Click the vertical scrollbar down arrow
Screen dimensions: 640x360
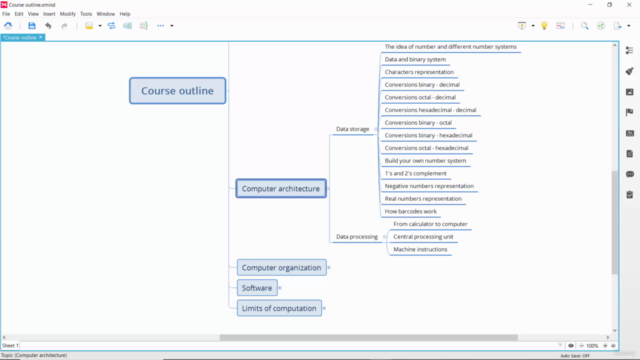615,330
